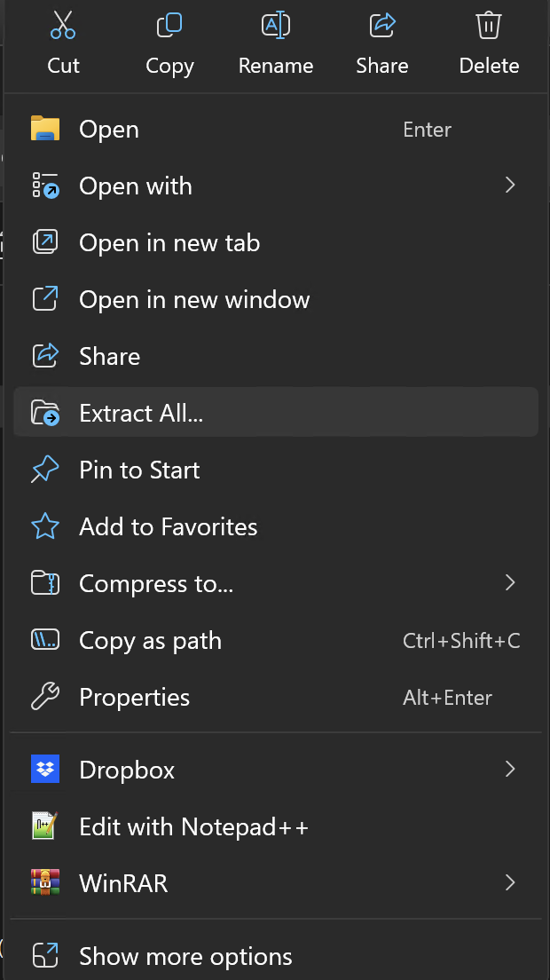The width and height of the screenshot is (550, 980).
Task: Expand the Compress to submenu arrow
Action: [x=510, y=582]
